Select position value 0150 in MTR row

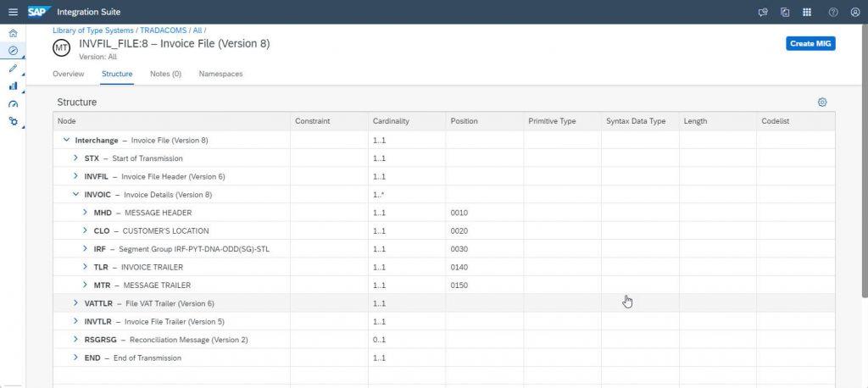(x=459, y=285)
